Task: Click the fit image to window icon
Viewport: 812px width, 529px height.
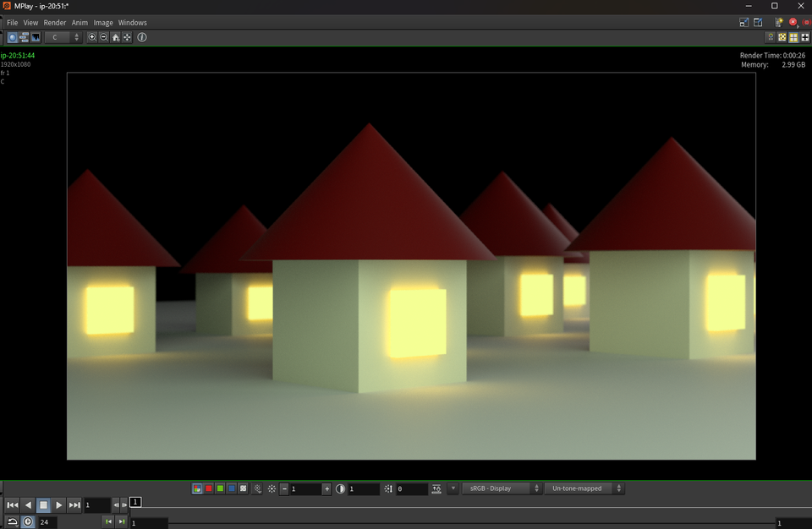Action: click(127, 37)
